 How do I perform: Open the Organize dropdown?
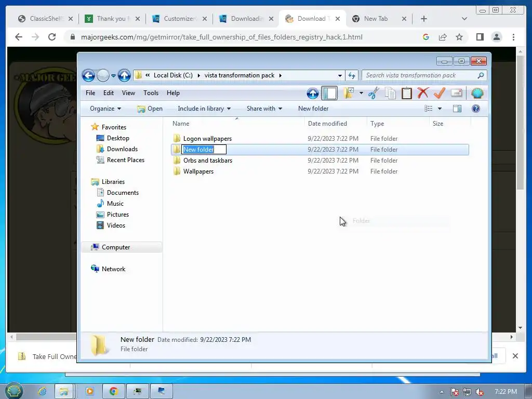pos(105,109)
